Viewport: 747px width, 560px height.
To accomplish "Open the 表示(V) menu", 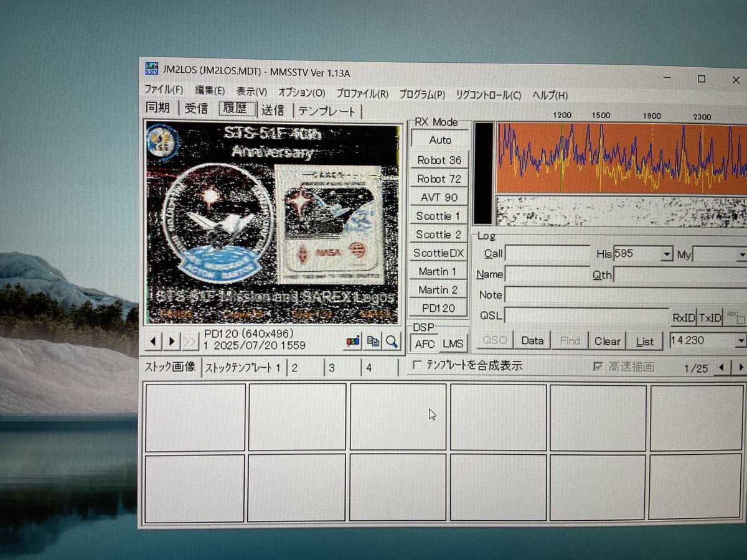I will point(251,91).
